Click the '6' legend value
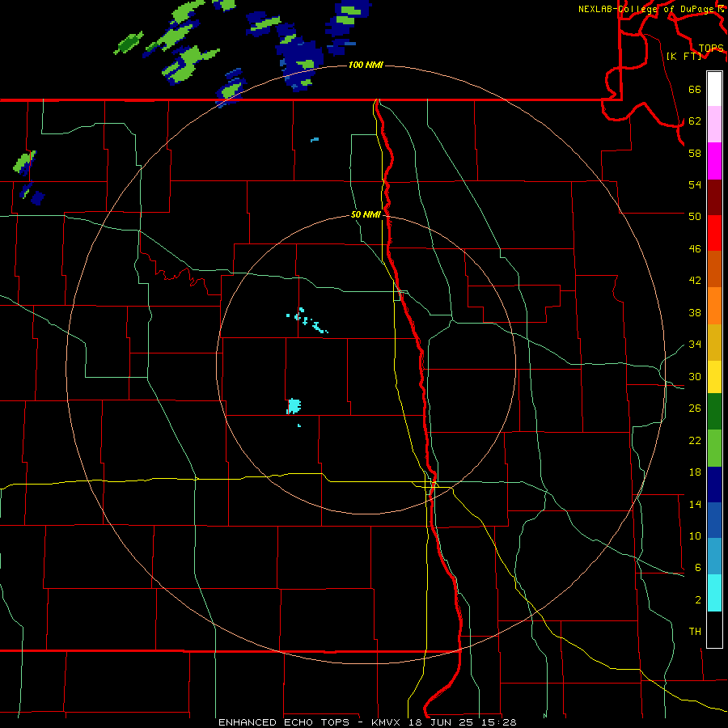Screen dimensions: 728x728 (698, 568)
